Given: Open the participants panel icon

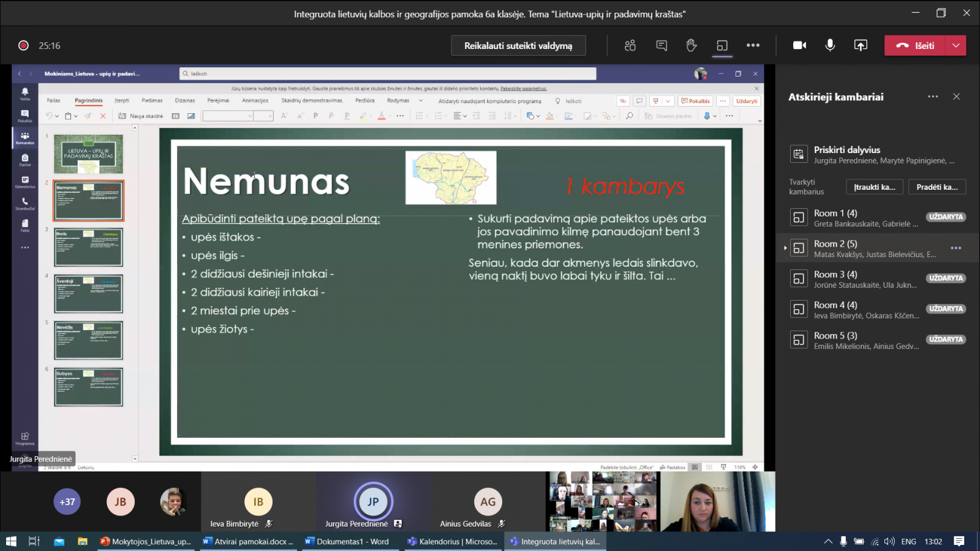Looking at the screenshot, I should click(x=630, y=45).
